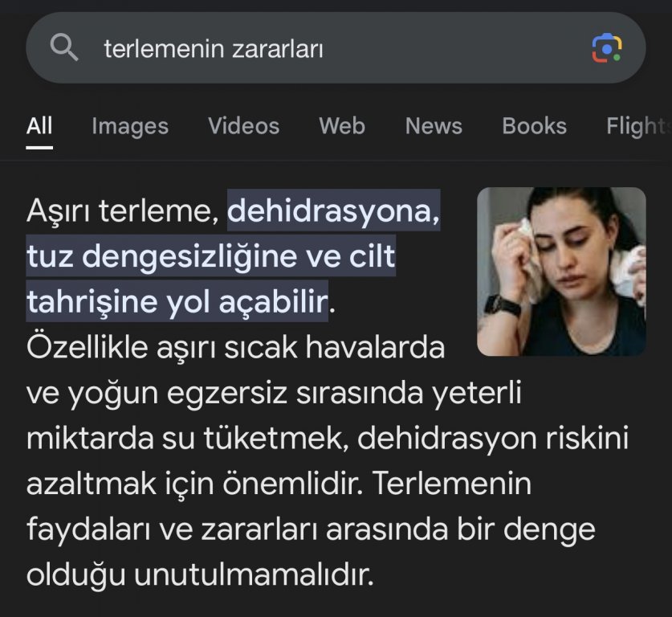This screenshot has width=672, height=617.
Task: Open the woman wiping sweat thumbnail
Action: coord(561,272)
